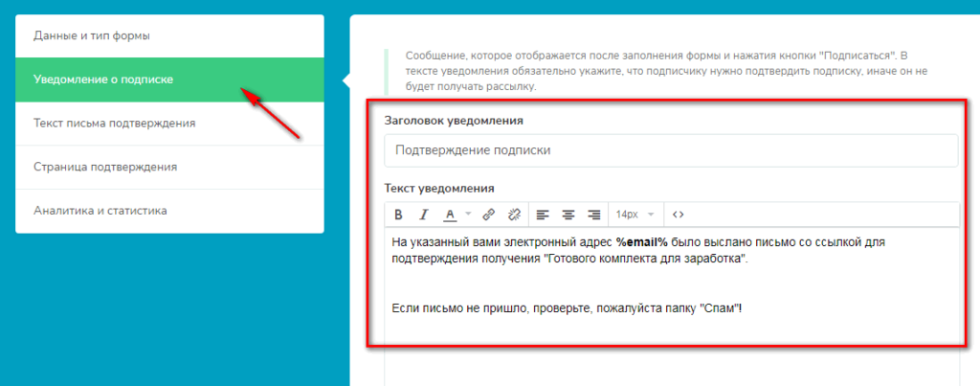Open the "Страница подтверждения" section

tap(169, 167)
